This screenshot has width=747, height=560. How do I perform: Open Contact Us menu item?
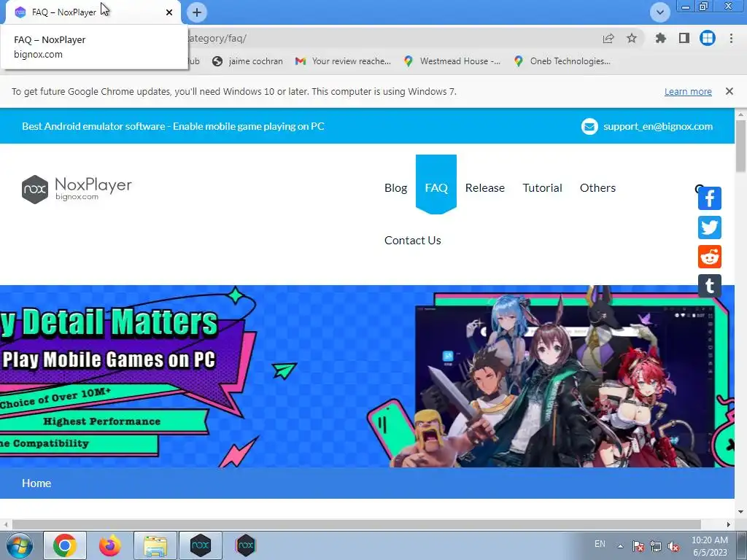413,241
